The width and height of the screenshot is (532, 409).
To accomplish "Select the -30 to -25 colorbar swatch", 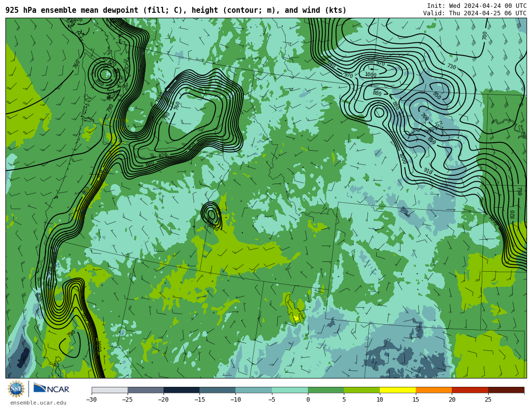I will pyautogui.click(x=109, y=390).
